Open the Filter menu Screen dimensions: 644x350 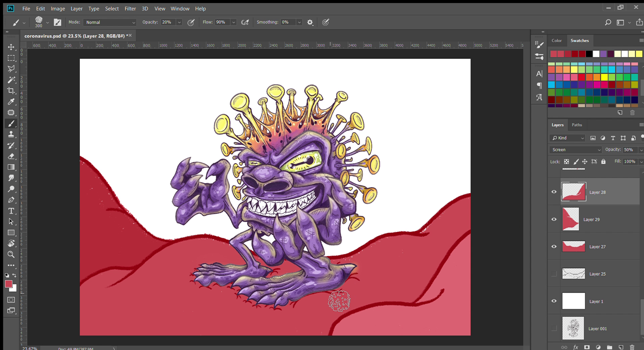coord(130,9)
